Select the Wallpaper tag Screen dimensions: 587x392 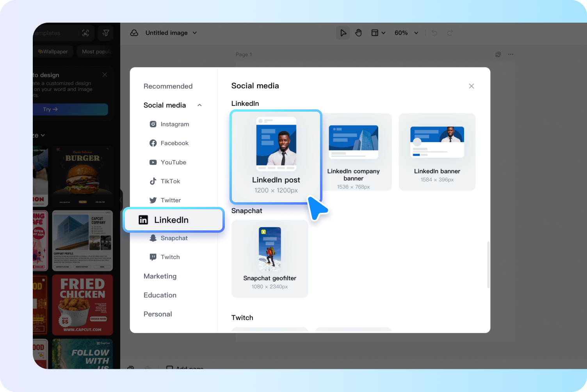click(53, 52)
